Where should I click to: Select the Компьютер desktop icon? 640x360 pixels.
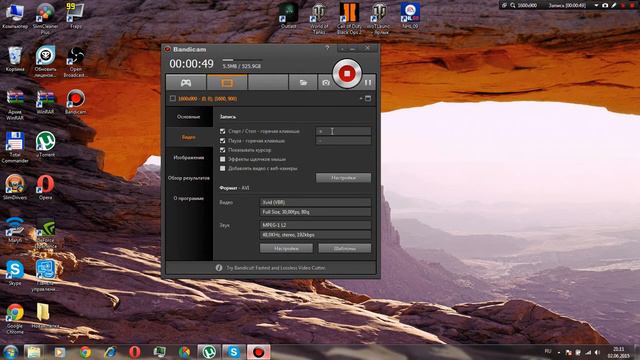pos(15,16)
